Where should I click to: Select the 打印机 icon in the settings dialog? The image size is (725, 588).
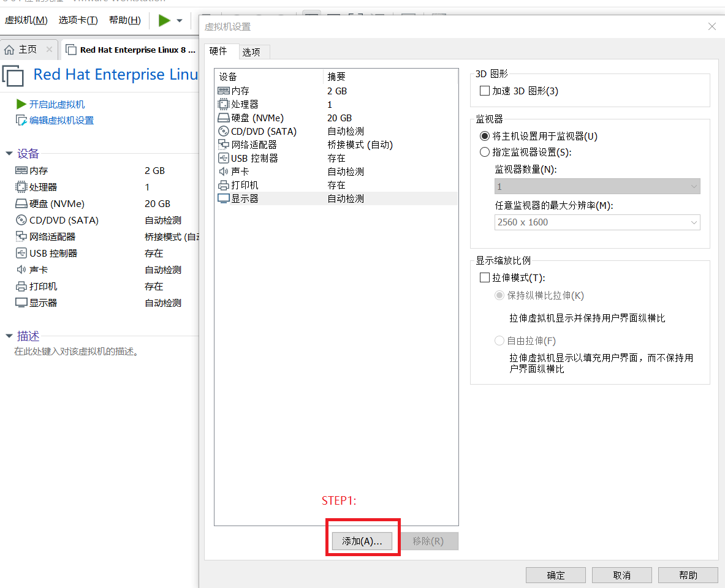tap(224, 185)
